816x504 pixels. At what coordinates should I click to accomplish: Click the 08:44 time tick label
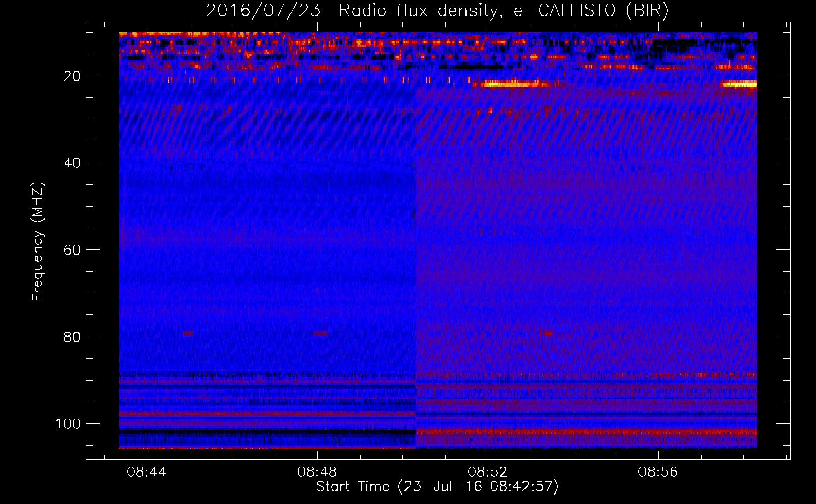147,472
